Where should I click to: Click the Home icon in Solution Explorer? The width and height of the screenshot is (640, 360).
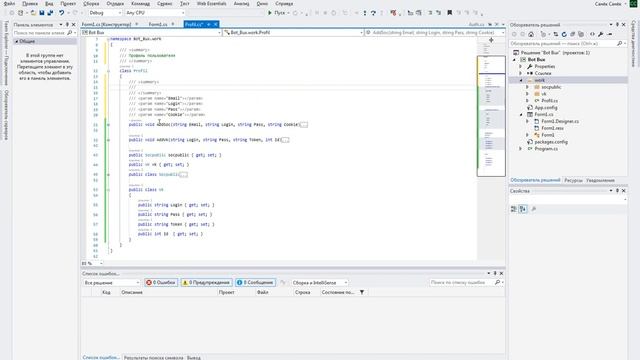coord(531,34)
